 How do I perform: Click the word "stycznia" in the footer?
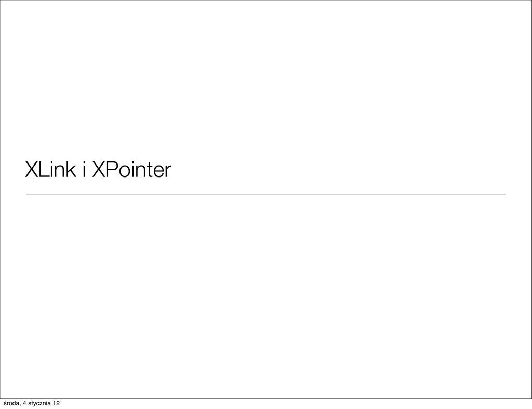click(41, 404)
